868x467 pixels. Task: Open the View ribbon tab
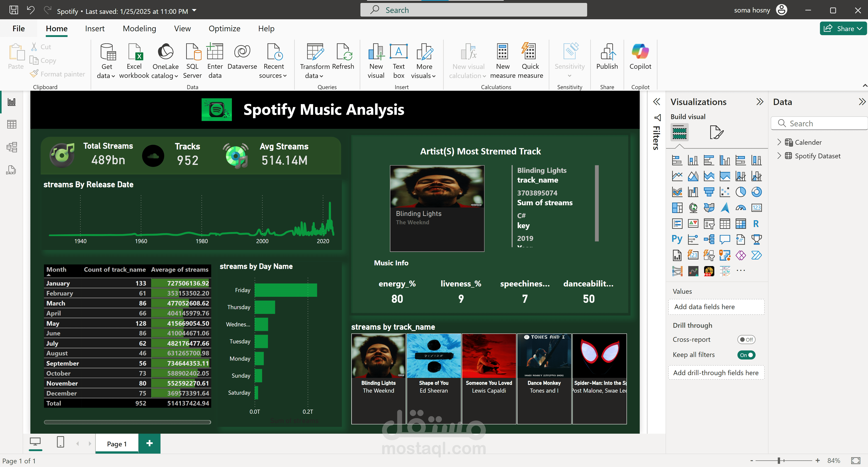point(182,29)
